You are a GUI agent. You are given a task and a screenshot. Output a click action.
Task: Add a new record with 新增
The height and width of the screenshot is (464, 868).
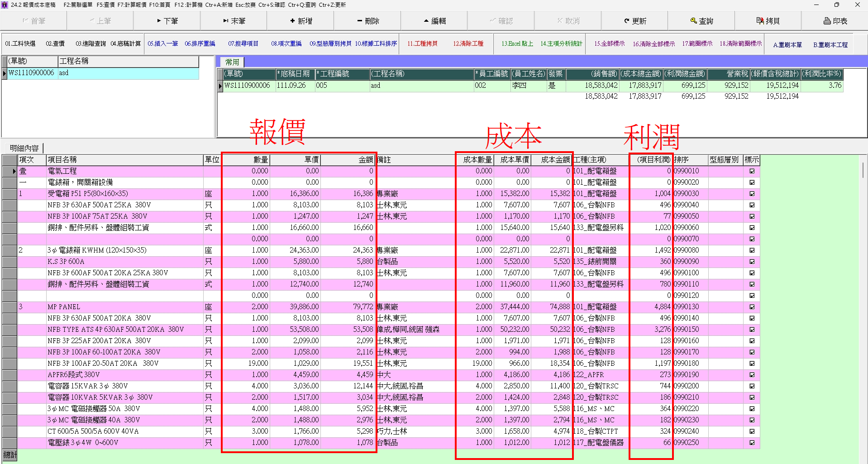(301, 21)
